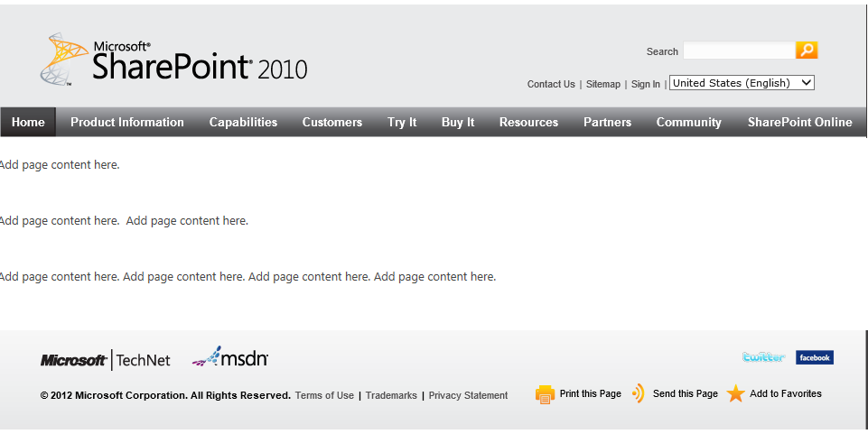Click the printer icon
This screenshot has width=868, height=434.
(545, 394)
